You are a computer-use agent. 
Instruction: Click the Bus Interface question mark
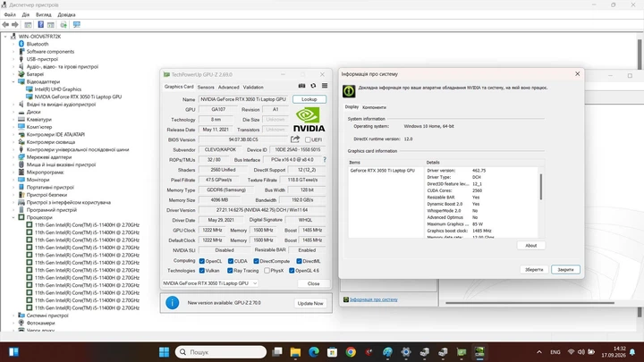325,160
